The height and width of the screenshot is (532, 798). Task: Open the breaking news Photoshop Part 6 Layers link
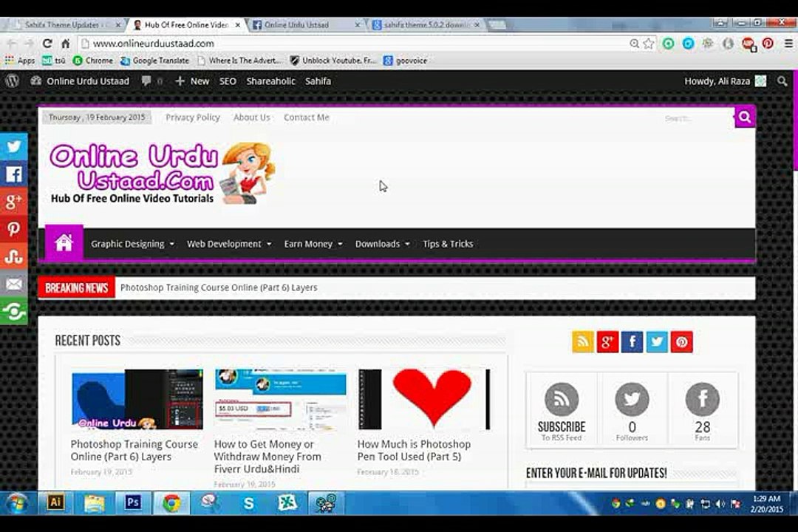219,287
